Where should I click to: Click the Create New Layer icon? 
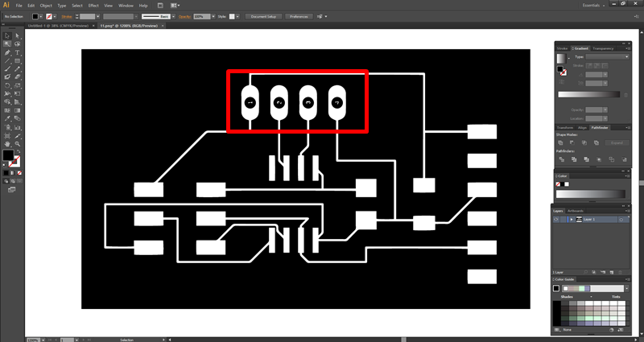coord(612,272)
